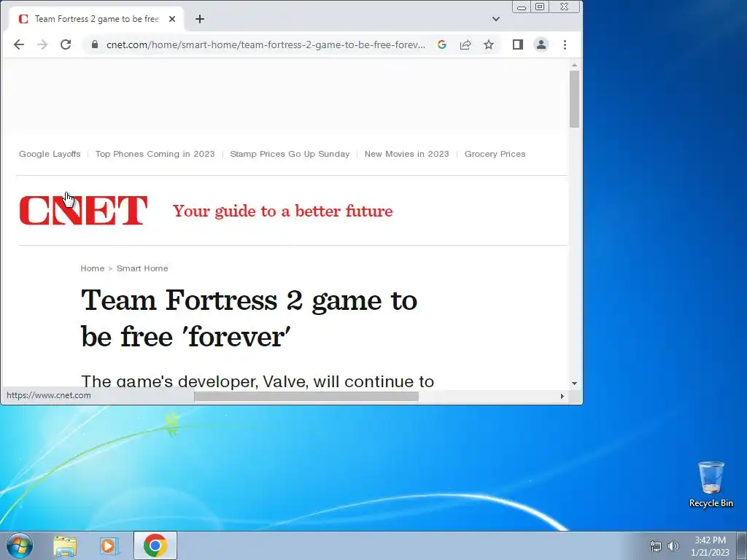View site info via the padlock icon

(95, 44)
